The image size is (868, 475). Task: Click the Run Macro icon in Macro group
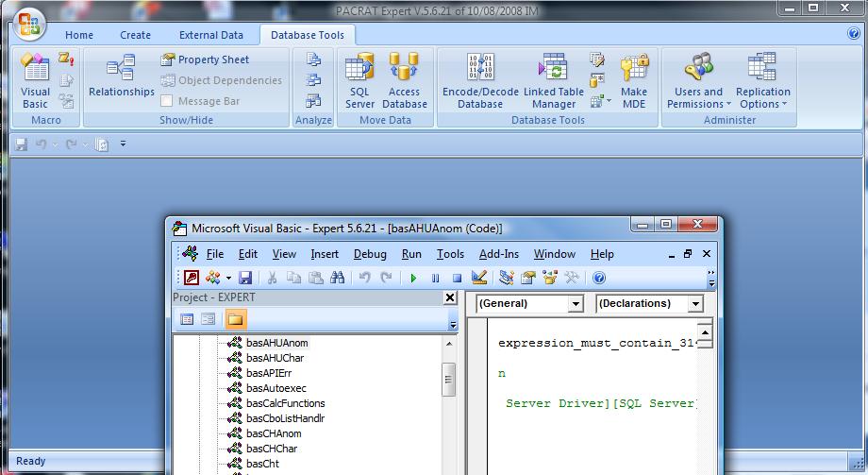[66, 59]
